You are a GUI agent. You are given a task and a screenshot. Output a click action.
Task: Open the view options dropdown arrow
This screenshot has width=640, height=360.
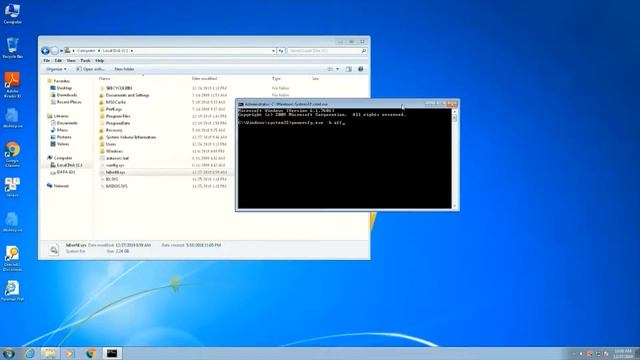(x=337, y=69)
